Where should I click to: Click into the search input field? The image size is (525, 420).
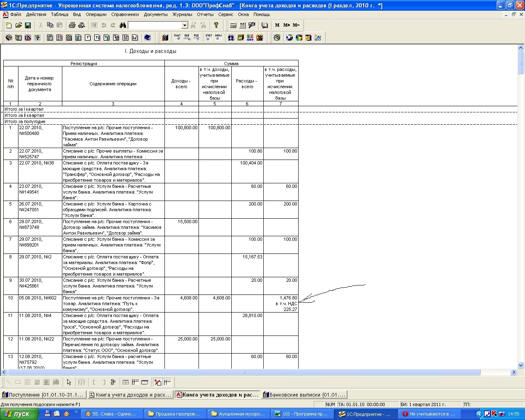coord(155,25)
